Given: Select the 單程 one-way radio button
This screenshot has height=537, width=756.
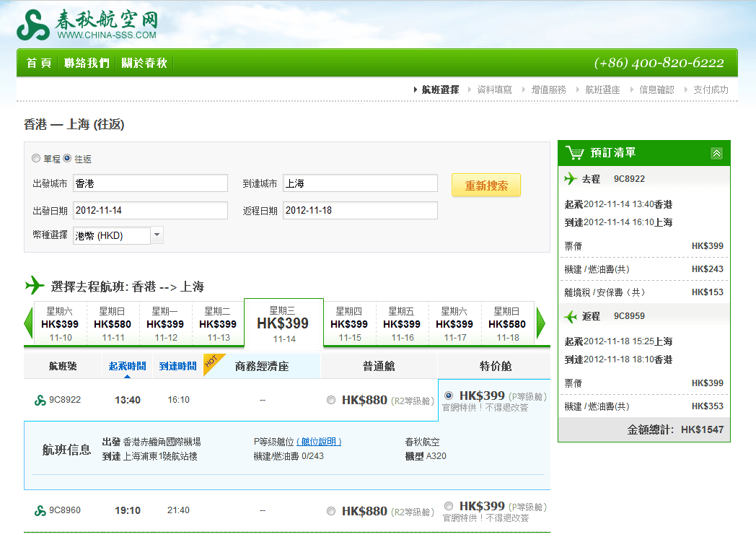Looking at the screenshot, I should pos(36,158).
